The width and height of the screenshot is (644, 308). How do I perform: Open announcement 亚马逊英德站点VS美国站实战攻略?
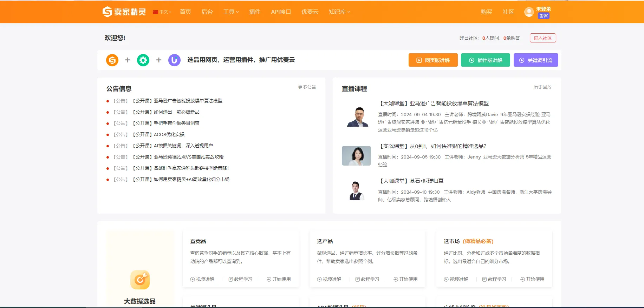click(x=178, y=157)
